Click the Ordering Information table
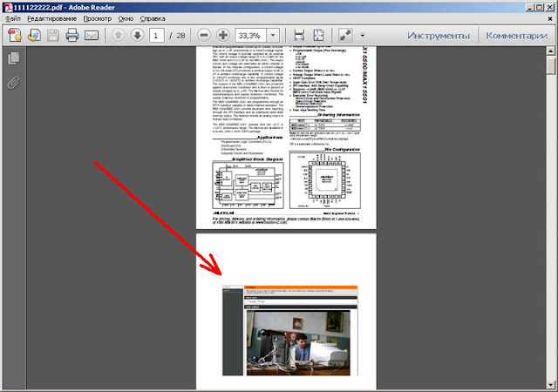Viewport: 558px width, 392px height. (x=325, y=125)
